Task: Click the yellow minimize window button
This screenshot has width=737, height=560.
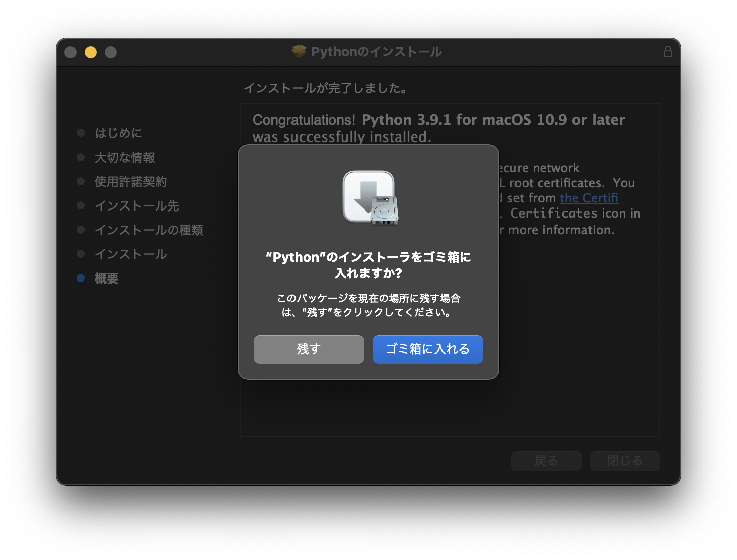Action: point(91,52)
